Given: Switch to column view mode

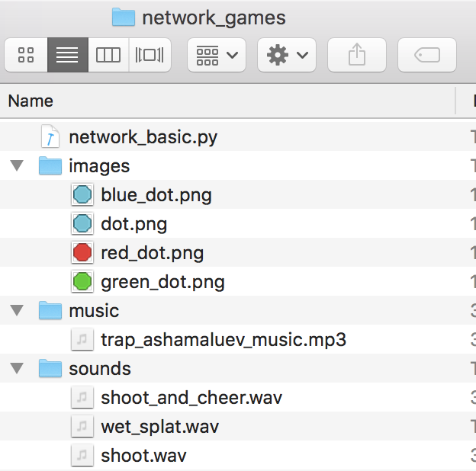Looking at the screenshot, I should coord(108,55).
